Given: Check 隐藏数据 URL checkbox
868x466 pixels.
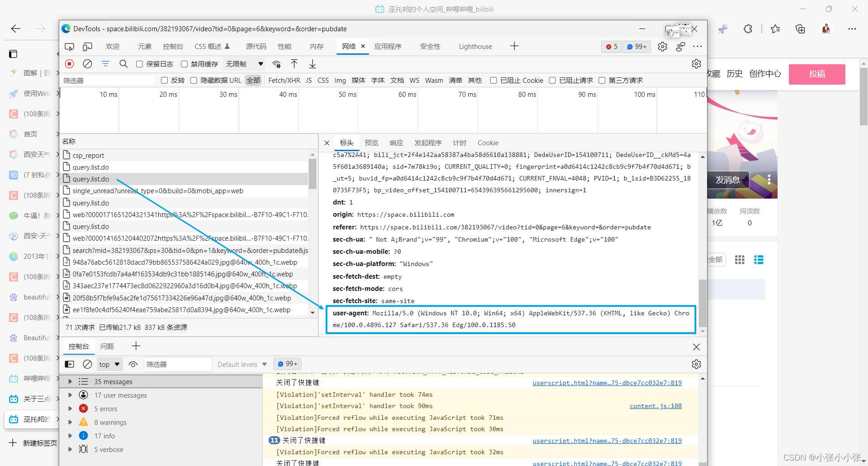Looking at the screenshot, I should pyautogui.click(x=193, y=81).
